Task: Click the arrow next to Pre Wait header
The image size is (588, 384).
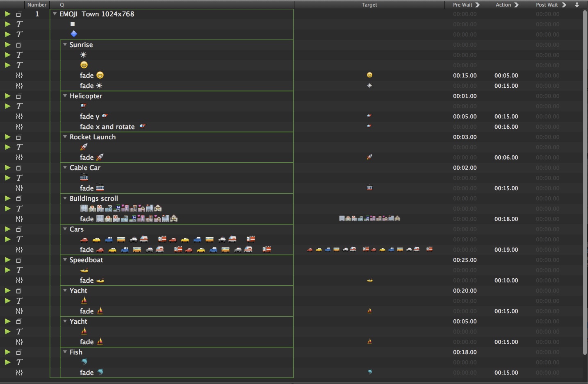Action: (478, 5)
